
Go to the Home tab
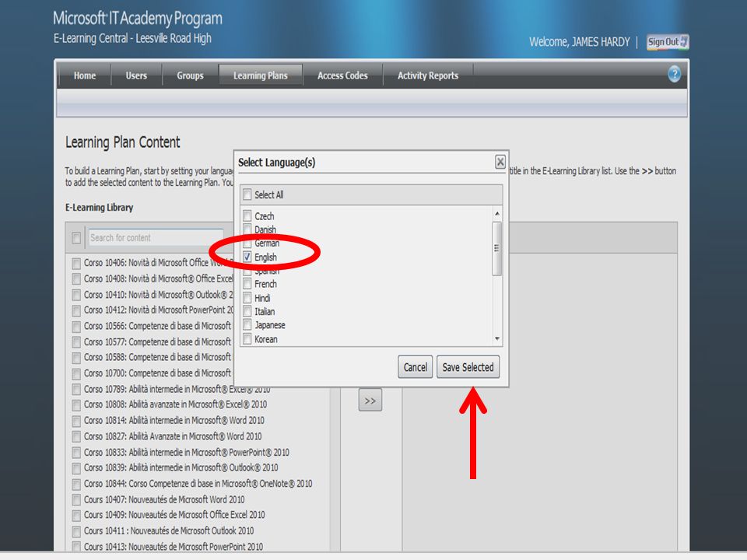[85, 75]
